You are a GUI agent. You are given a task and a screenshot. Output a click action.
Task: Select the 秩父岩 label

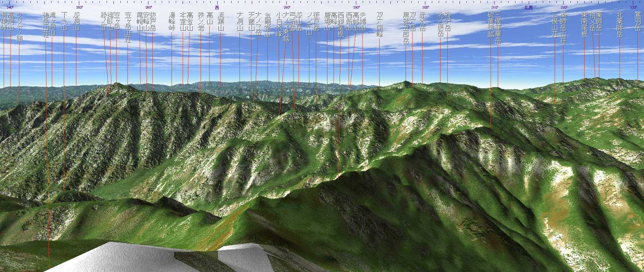(201, 21)
